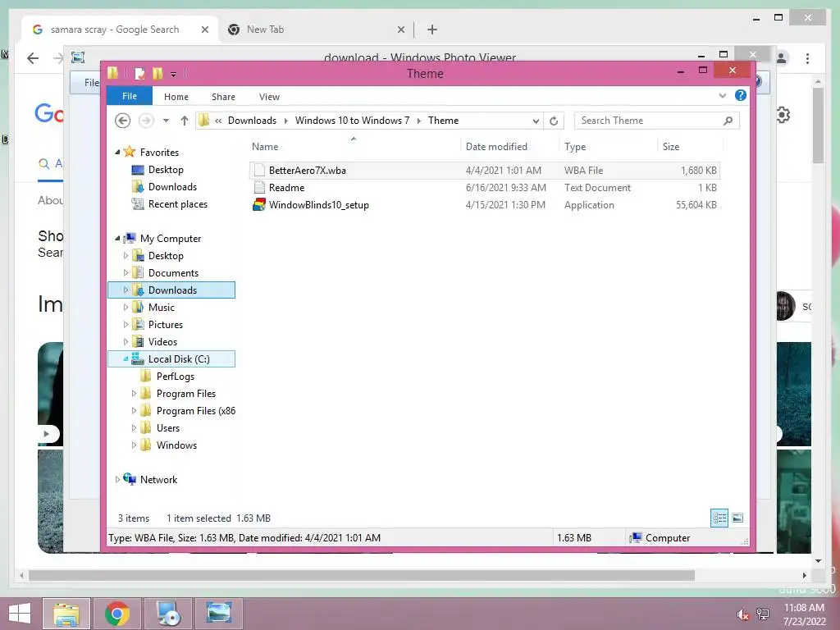This screenshot has height=630, width=840.
Task: Collapse the My Computer tree node
Action: [x=117, y=239]
